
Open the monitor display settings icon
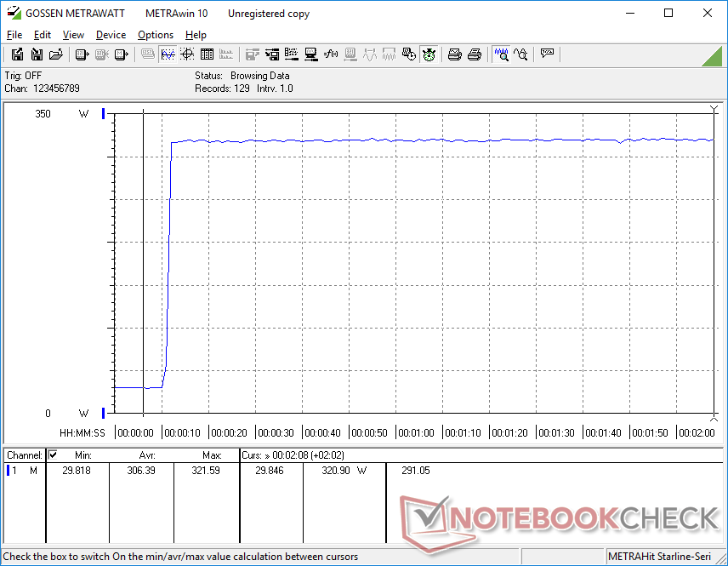311,54
